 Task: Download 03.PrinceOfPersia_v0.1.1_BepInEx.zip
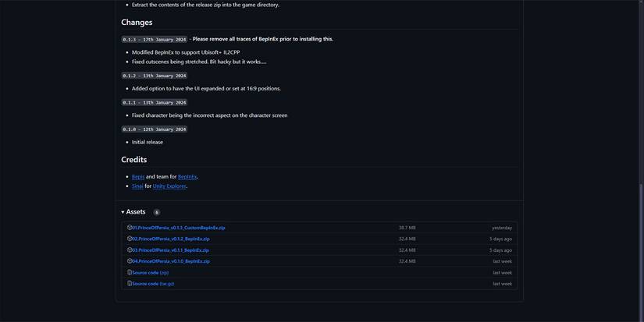171,250
